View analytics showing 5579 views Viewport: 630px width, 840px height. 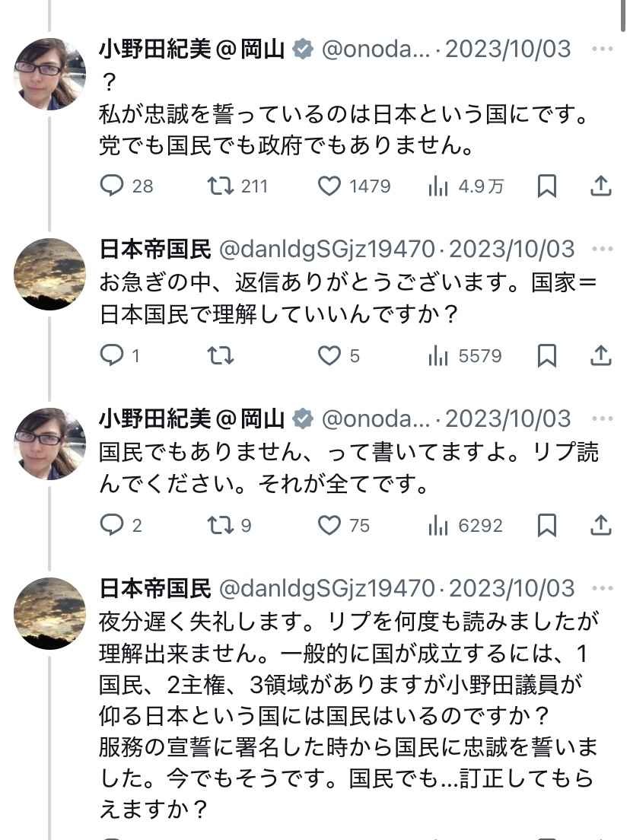coord(438,355)
